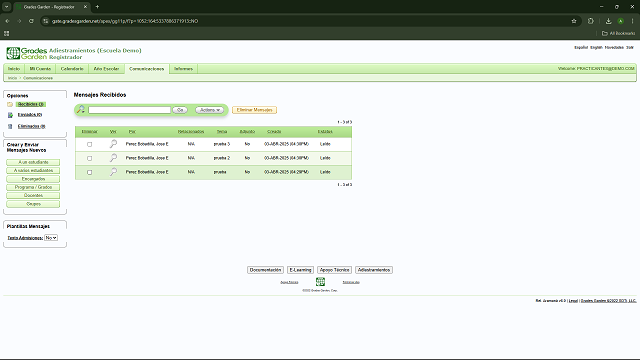This screenshot has width=640, height=360.
Task: View the 'prueba 3' message via magnifier
Action: [113, 144]
